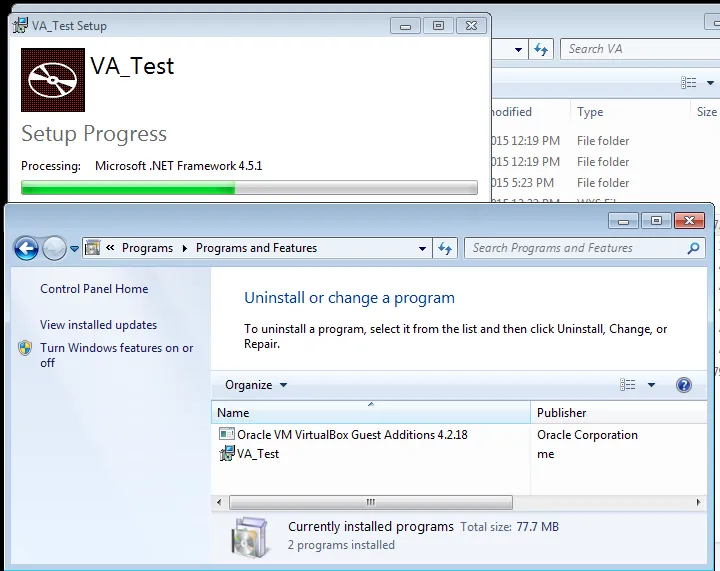Click the Control Panel icon in address bar

pyautogui.click(x=92, y=248)
